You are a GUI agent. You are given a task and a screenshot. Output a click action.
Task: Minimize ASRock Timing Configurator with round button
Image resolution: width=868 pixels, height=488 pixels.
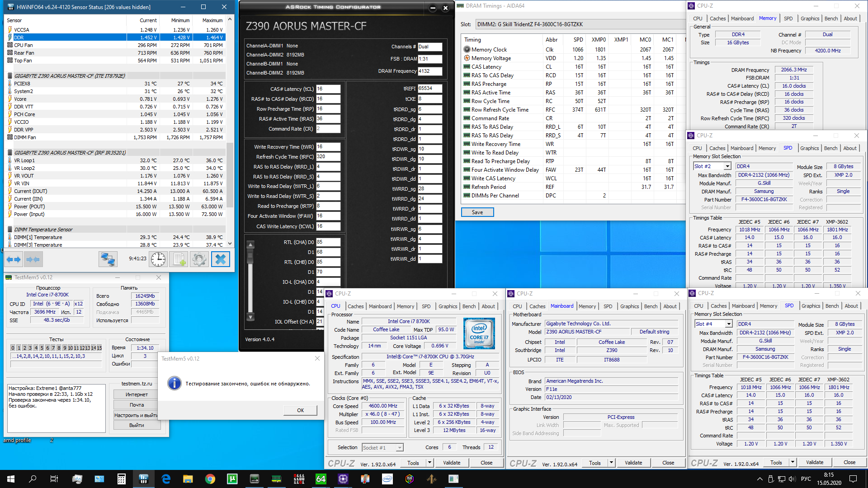click(433, 8)
